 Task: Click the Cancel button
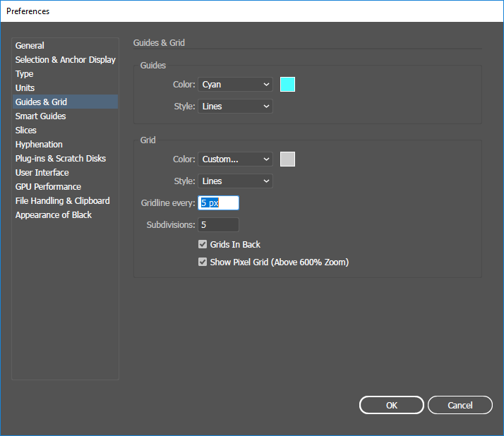point(460,405)
